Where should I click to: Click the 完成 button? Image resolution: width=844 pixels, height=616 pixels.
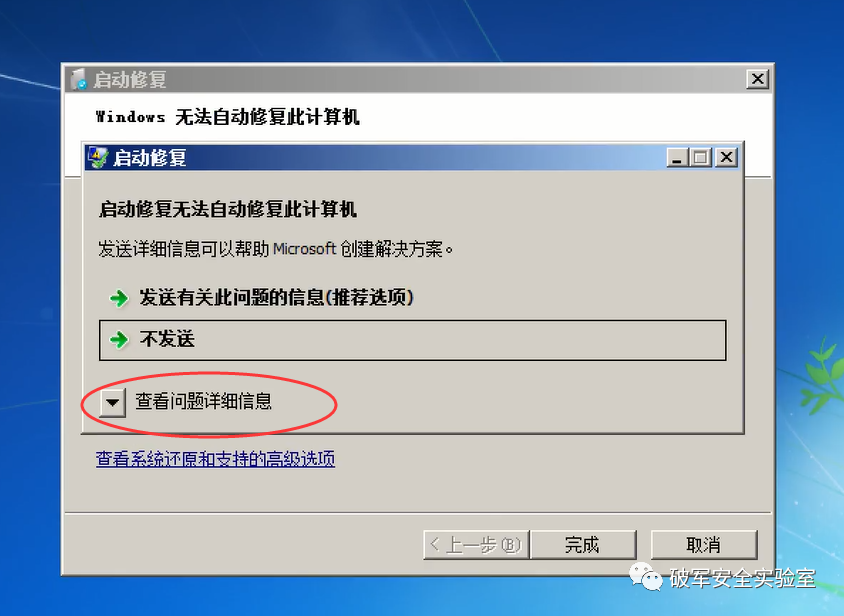(x=583, y=545)
